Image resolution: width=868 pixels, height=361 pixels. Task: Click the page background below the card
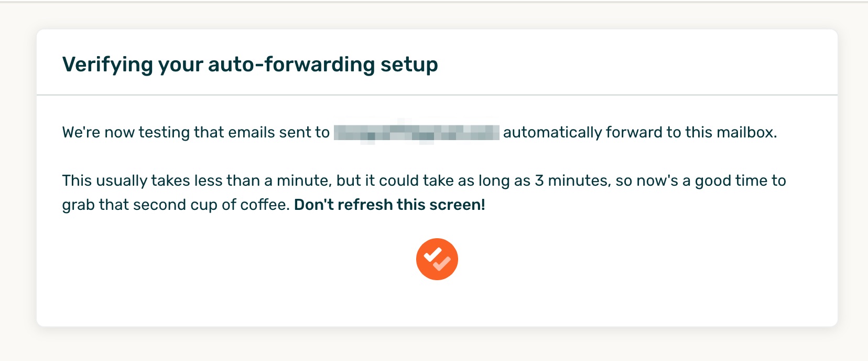point(437,345)
